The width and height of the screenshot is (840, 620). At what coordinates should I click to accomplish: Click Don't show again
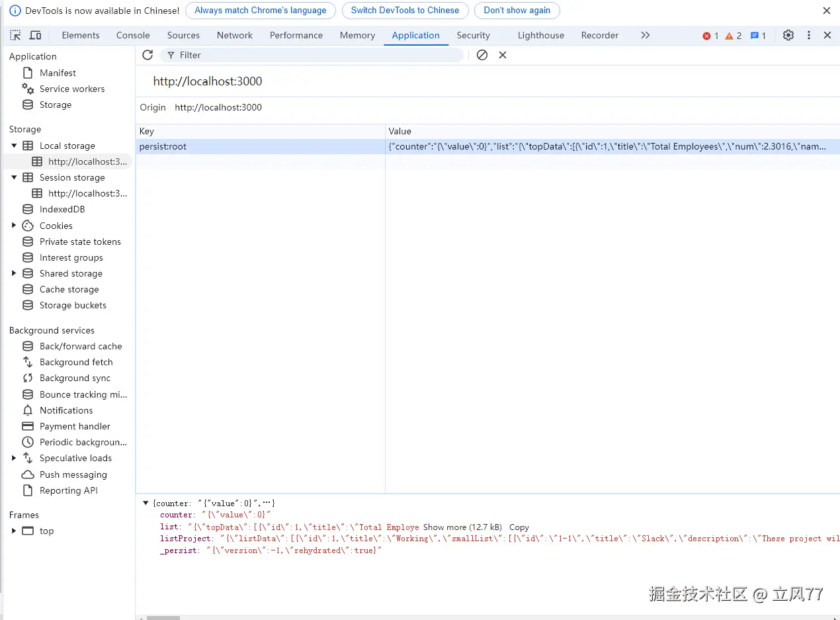coord(517,11)
